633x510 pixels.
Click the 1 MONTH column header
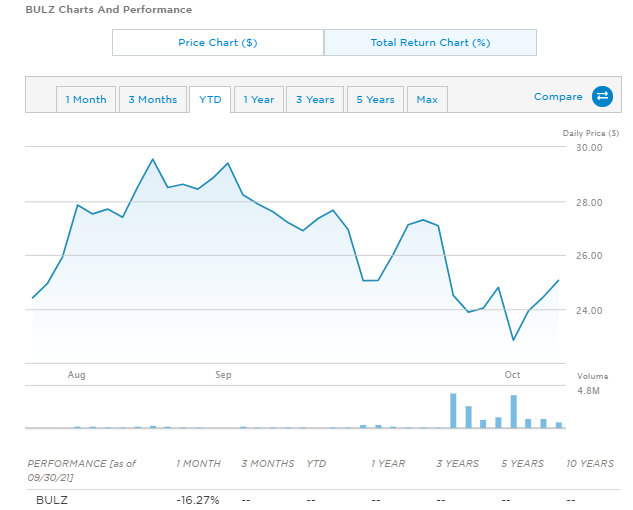198,464
